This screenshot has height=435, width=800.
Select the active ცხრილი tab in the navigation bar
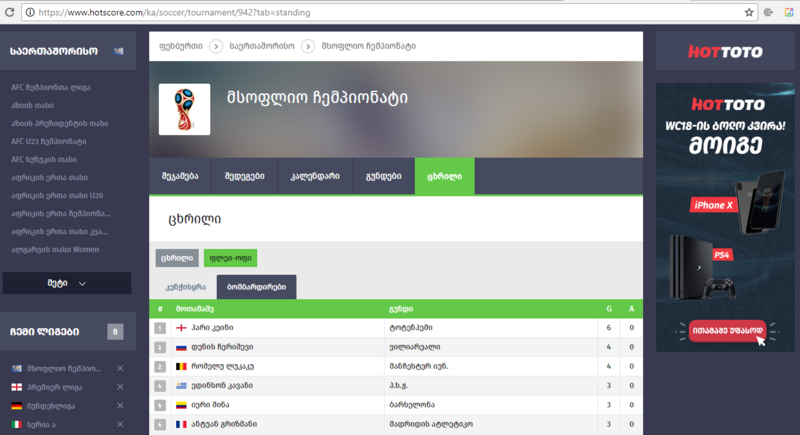pyautogui.click(x=444, y=176)
